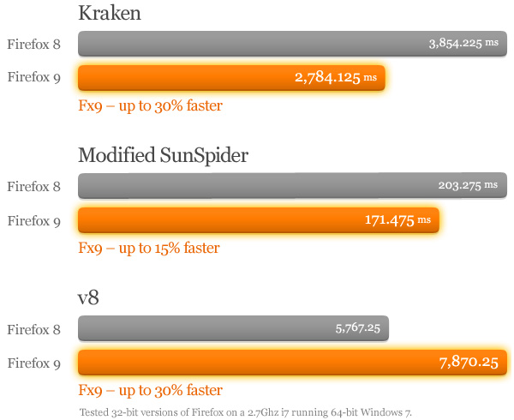This screenshot has width=514, height=420.
Task: Select the Firefox 8 label under Kraken
Action: pos(33,44)
